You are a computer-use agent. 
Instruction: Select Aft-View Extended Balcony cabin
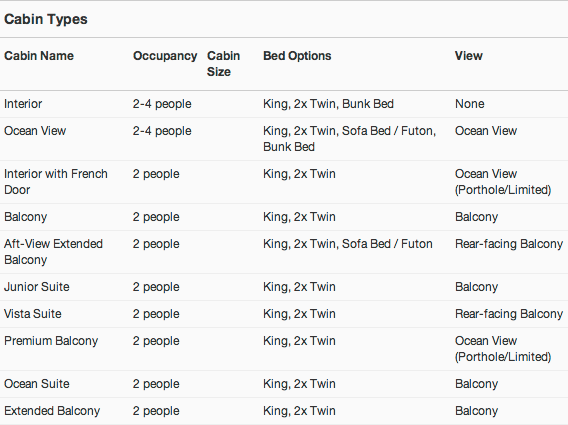click(x=53, y=252)
